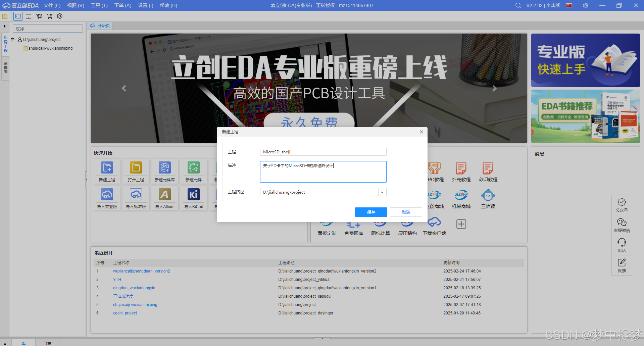Select the 导入标准版 import icon
644x346 pixels.
pyautogui.click(x=136, y=194)
